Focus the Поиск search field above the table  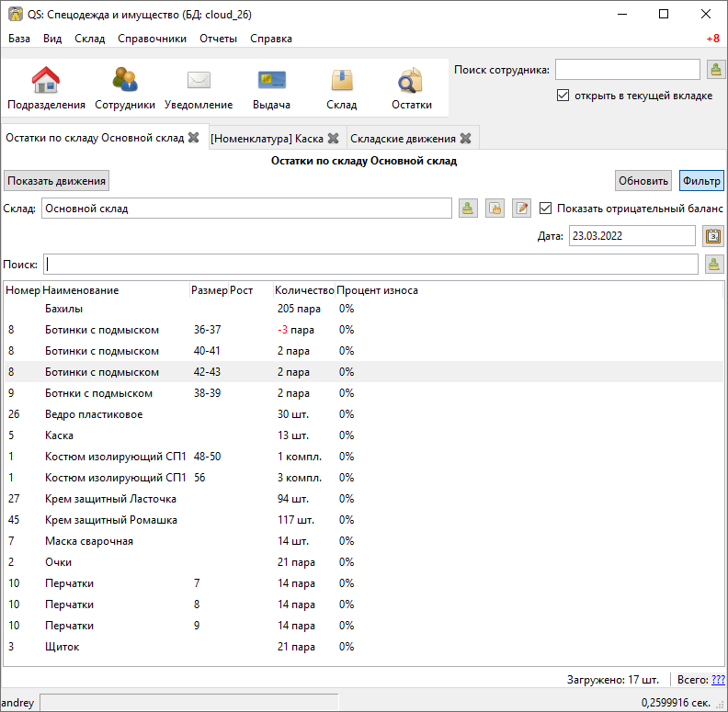pyautogui.click(x=370, y=264)
